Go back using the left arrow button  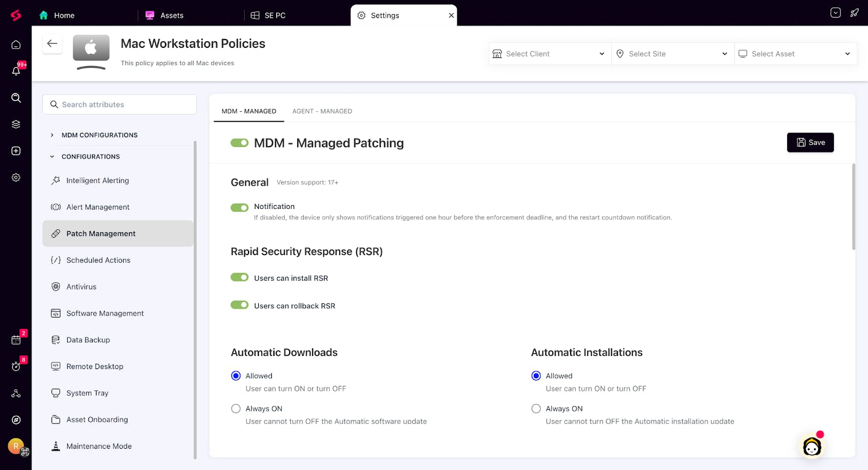pyautogui.click(x=52, y=44)
